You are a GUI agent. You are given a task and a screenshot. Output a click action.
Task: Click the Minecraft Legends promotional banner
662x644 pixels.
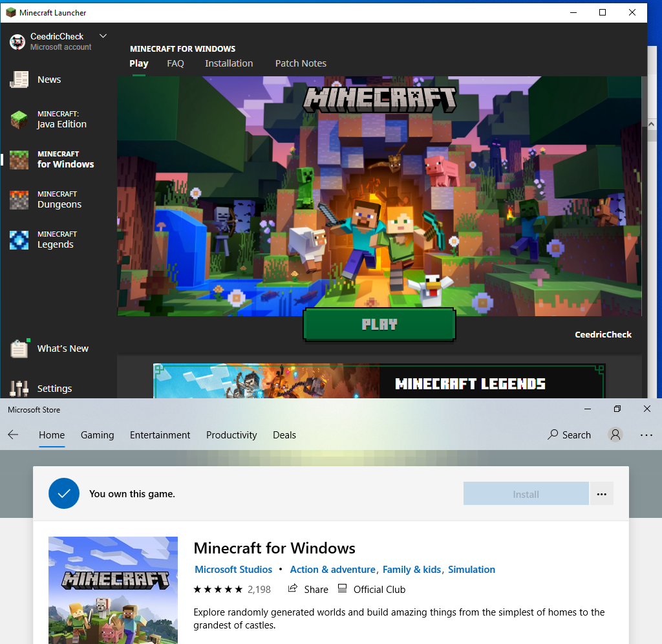(x=379, y=381)
